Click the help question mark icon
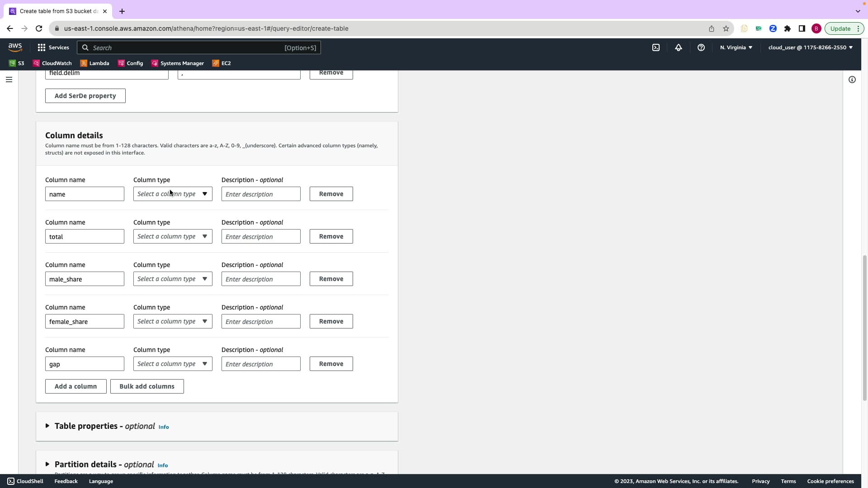 pos(701,47)
